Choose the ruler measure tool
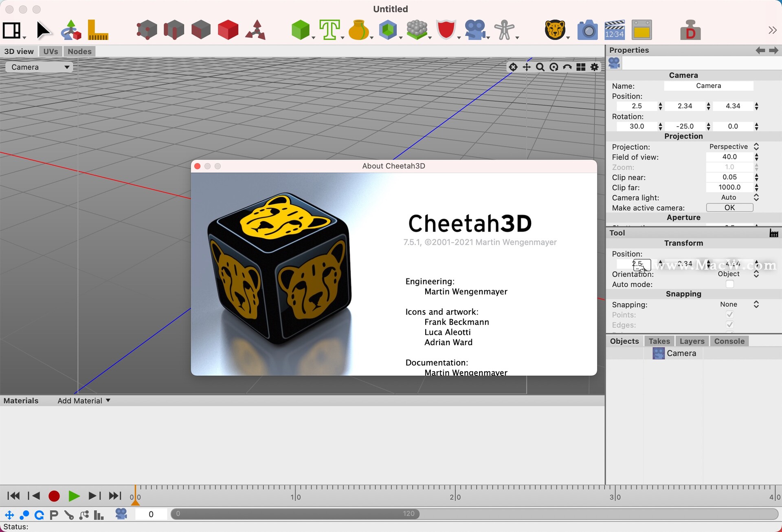Image resolution: width=782 pixels, height=532 pixels. 98,30
